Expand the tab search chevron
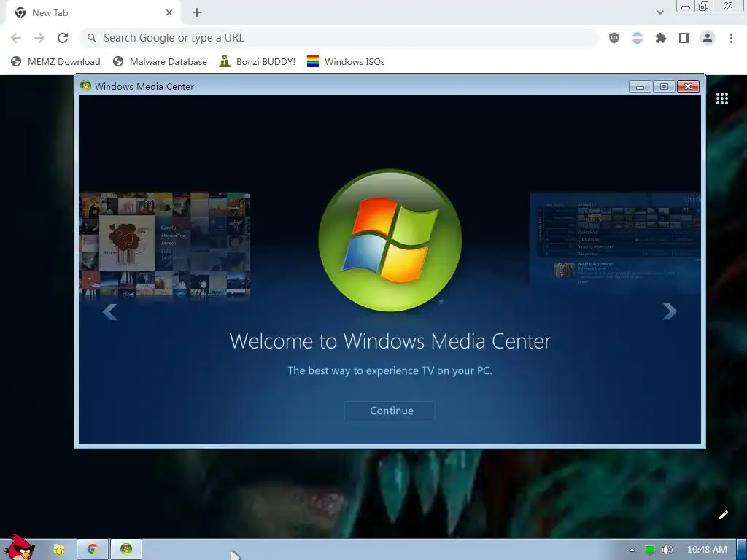 coord(659,12)
